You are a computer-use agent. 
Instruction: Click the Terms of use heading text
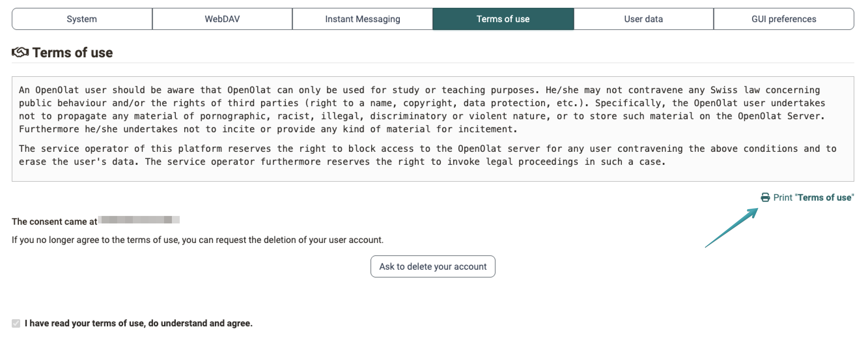73,52
